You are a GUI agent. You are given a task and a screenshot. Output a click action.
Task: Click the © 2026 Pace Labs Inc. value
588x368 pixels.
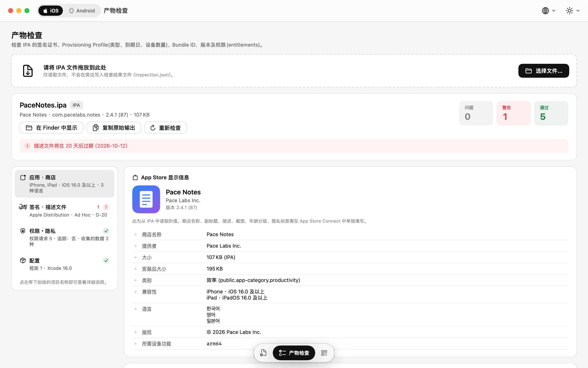(234, 332)
